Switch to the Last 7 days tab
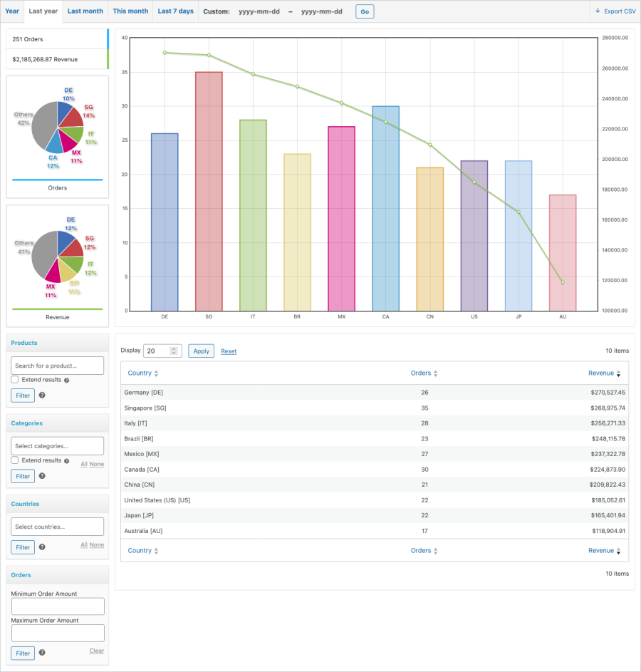The width and height of the screenshot is (641, 672). [x=174, y=11]
